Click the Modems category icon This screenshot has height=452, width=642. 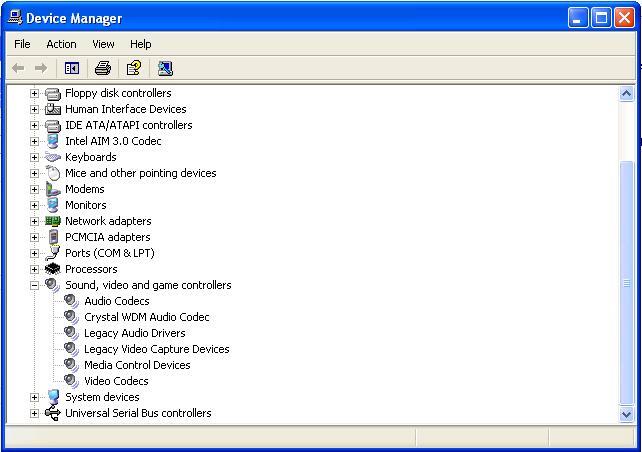coord(53,189)
